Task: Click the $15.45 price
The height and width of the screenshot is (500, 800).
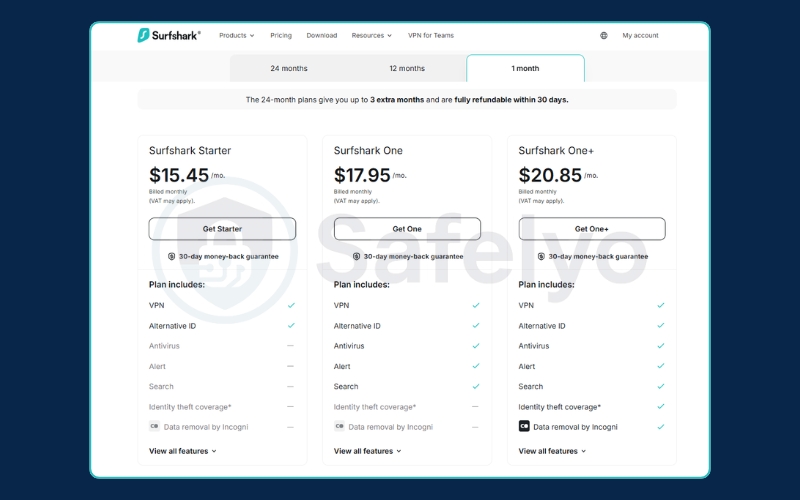Action: click(179, 175)
